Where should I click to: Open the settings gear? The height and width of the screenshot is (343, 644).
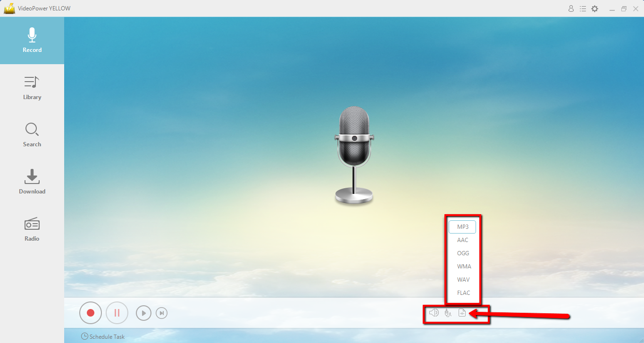[x=594, y=8]
